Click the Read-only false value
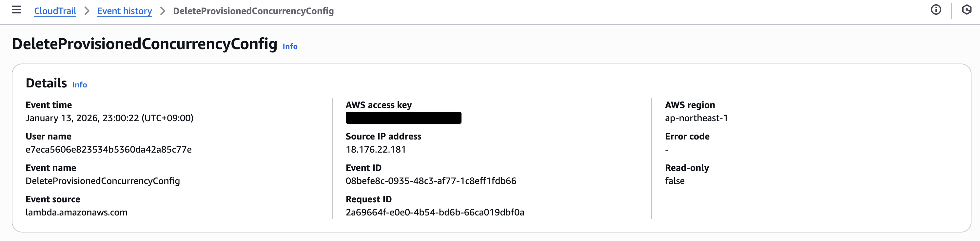Image resolution: width=980 pixels, height=241 pixels. [x=675, y=181]
